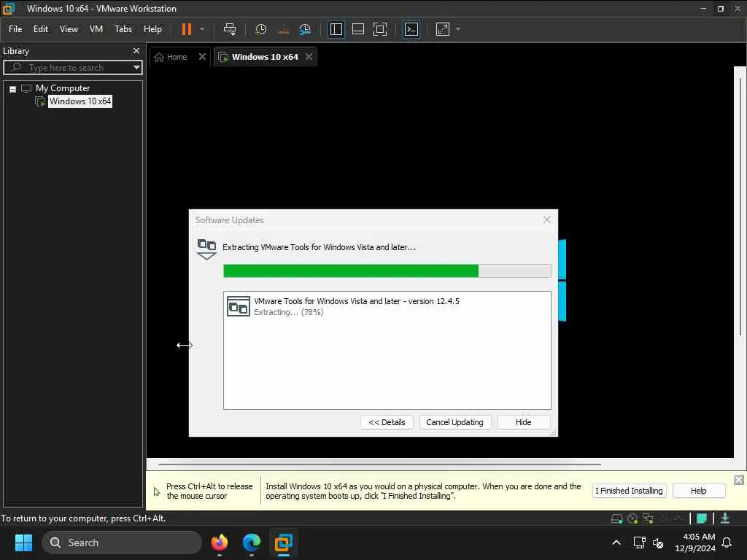The width and height of the screenshot is (747, 560).
Task: Click the Help button in install bar
Action: pyautogui.click(x=698, y=491)
